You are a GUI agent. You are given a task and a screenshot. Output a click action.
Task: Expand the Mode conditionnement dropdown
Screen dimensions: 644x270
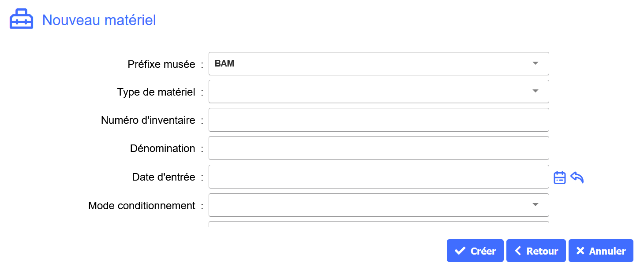tap(379, 205)
